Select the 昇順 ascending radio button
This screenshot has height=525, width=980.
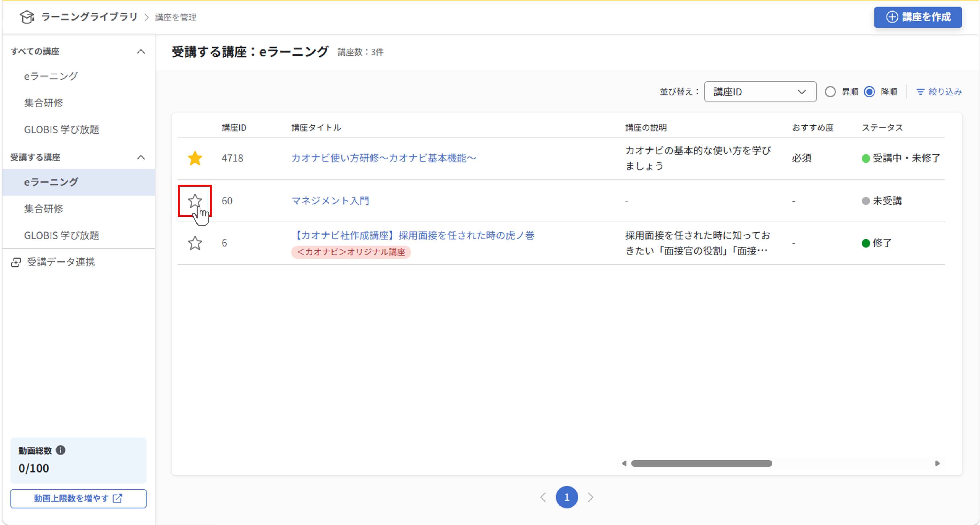(x=830, y=92)
